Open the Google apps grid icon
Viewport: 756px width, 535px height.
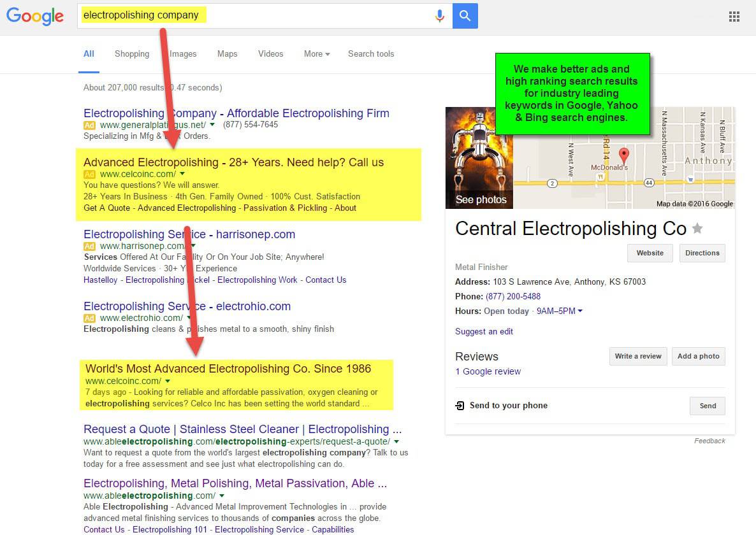[x=734, y=16]
